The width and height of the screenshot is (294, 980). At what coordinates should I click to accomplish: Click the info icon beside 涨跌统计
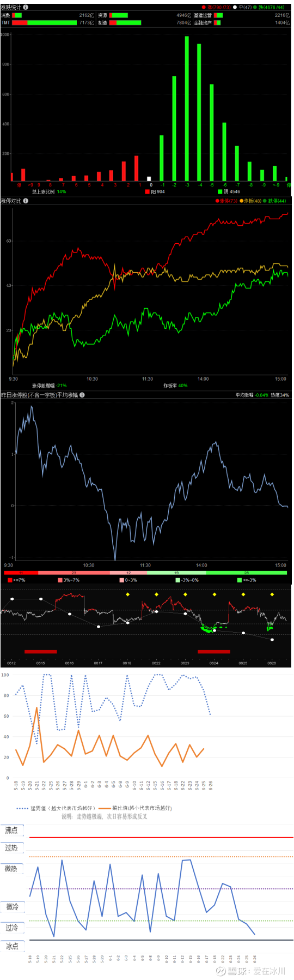pyautogui.click(x=26, y=7)
